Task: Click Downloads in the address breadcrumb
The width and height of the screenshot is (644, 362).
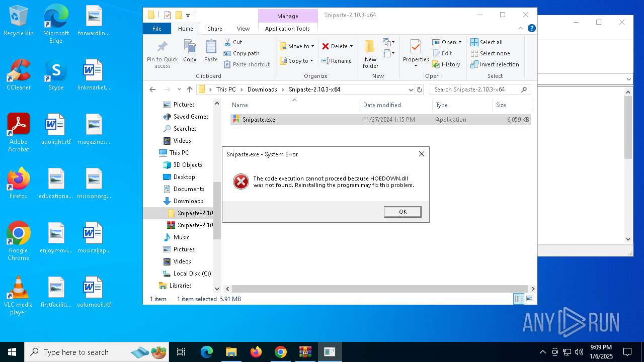Action: (262, 89)
